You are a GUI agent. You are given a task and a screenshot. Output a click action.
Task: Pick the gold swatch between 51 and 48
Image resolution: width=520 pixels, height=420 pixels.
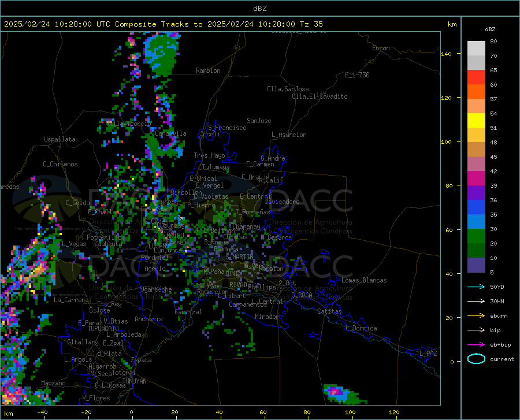pos(476,135)
